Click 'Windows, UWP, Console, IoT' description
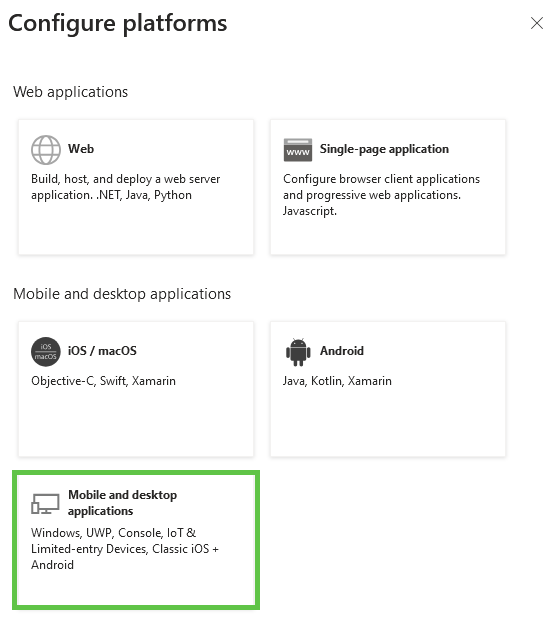The height and width of the screenshot is (623, 551). [125, 549]
